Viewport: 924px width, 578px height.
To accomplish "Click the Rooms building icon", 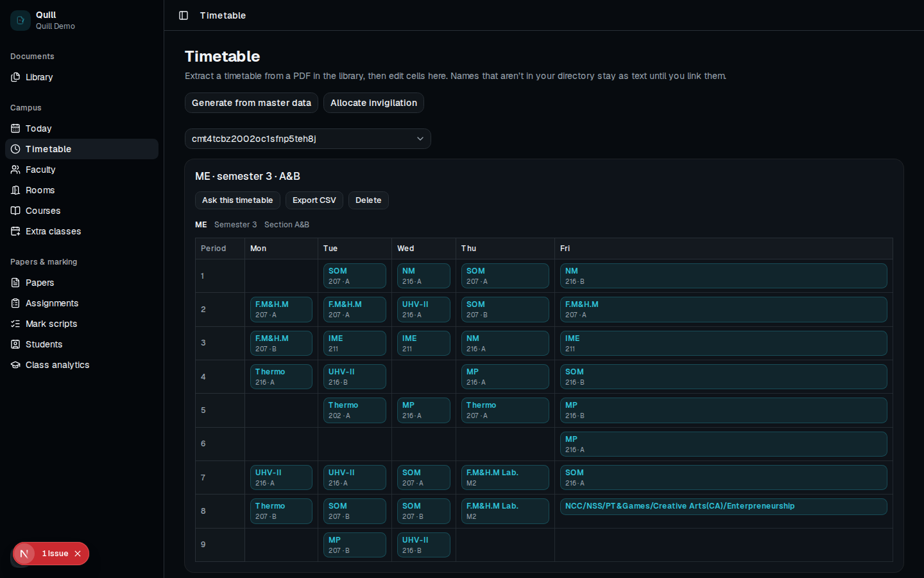I will pyautogui.click(x=15, y=190).
